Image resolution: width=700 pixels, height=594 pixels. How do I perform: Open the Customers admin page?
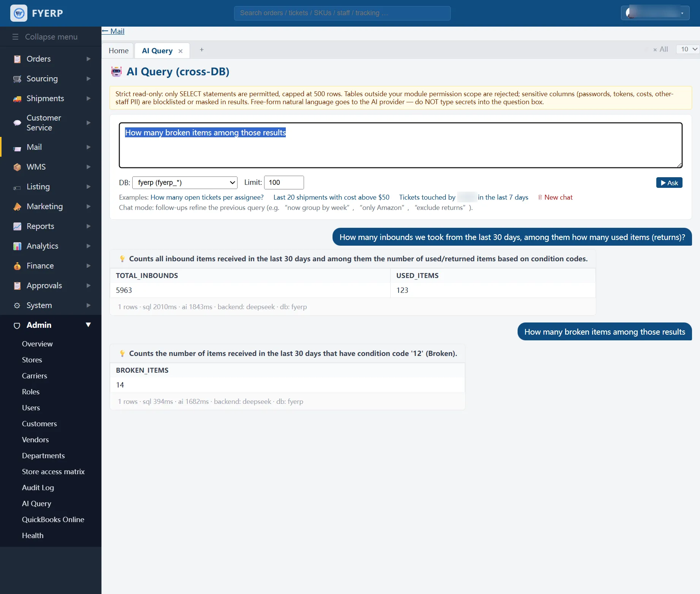[40, 424]
